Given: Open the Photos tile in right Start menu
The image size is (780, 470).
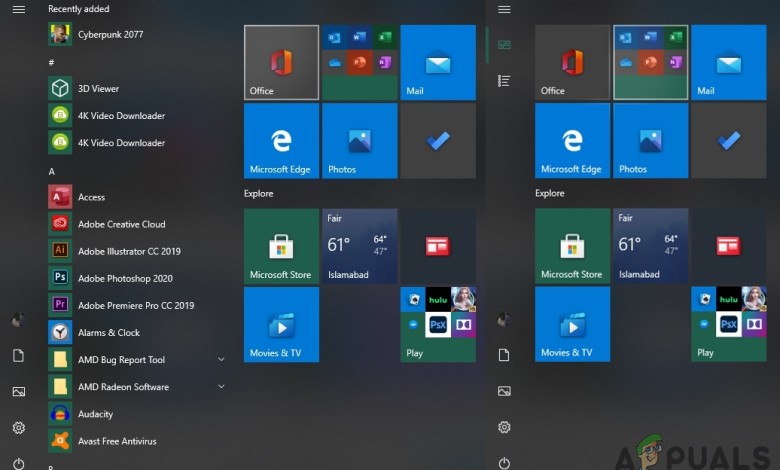Looking at the screenshot, I should (x=651, y=141).
